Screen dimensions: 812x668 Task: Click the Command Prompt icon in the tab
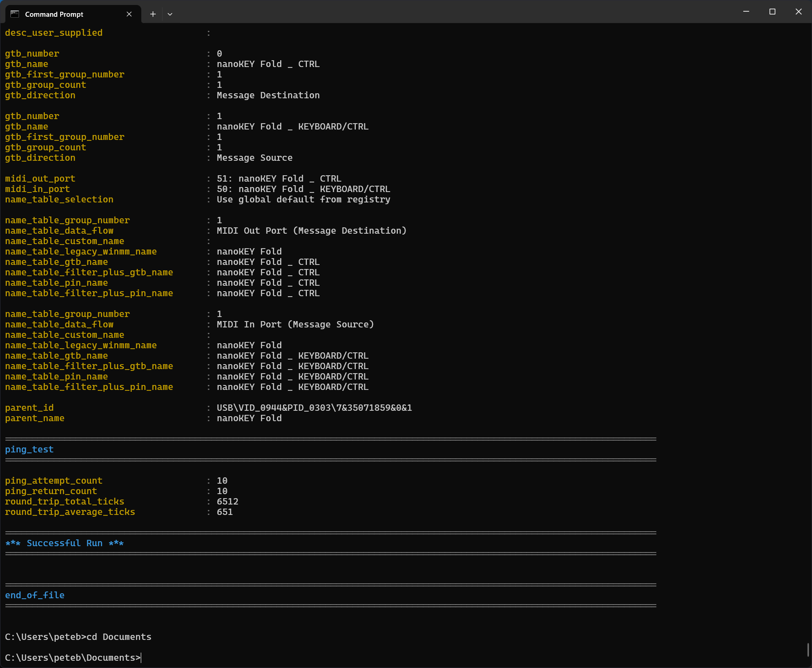14,14
